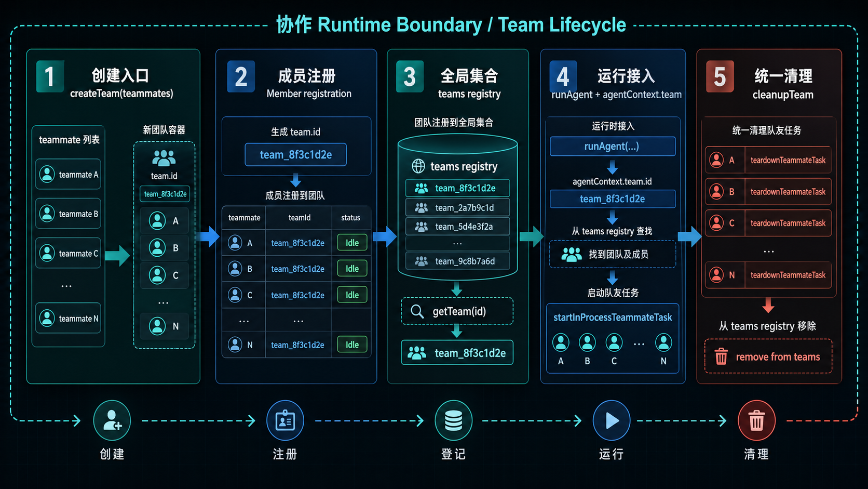
Task: Click teardownTeammateTask for member A
Action: pyautogui.click(x=788, y=160)
